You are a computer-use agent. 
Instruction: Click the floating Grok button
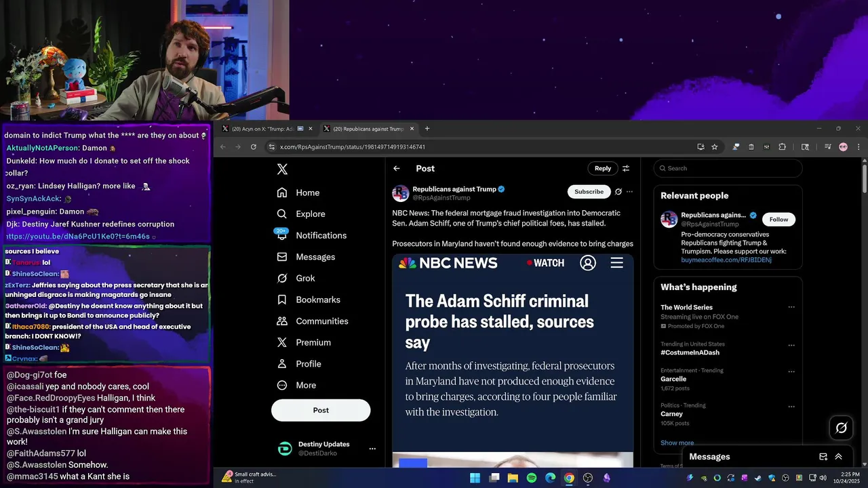click(x=842, y=428)
